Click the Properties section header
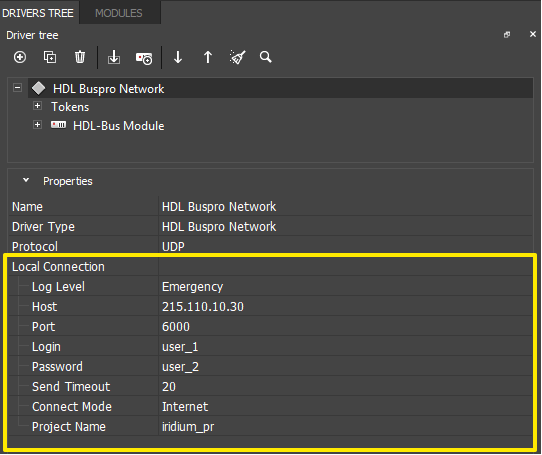 [68, 181]
